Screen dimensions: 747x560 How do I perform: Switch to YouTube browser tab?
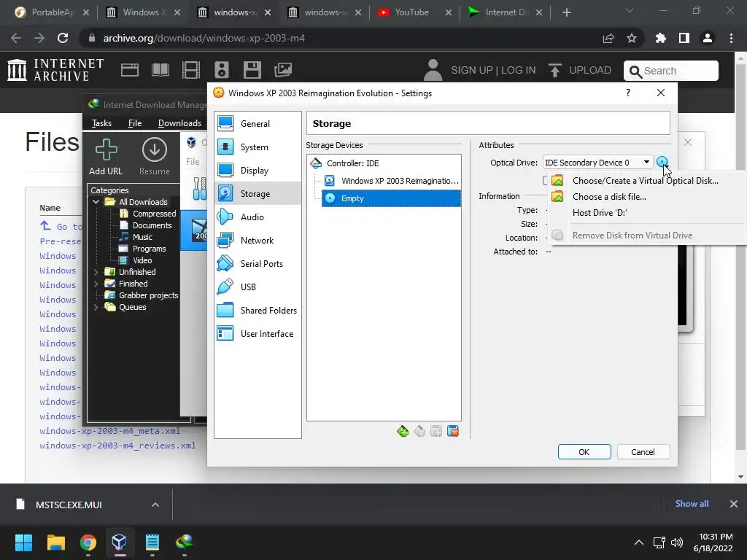[x=411, y=12]
